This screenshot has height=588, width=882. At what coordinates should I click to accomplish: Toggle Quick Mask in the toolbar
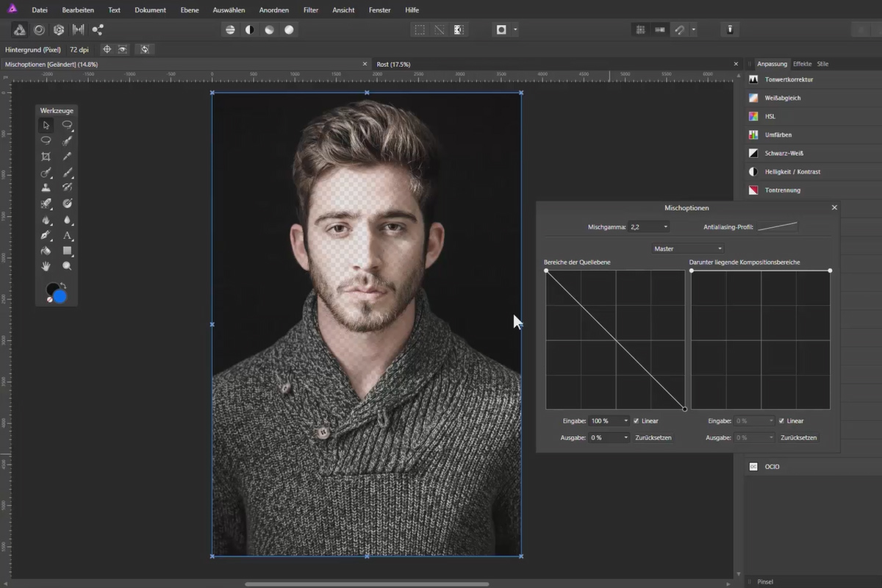502,29
